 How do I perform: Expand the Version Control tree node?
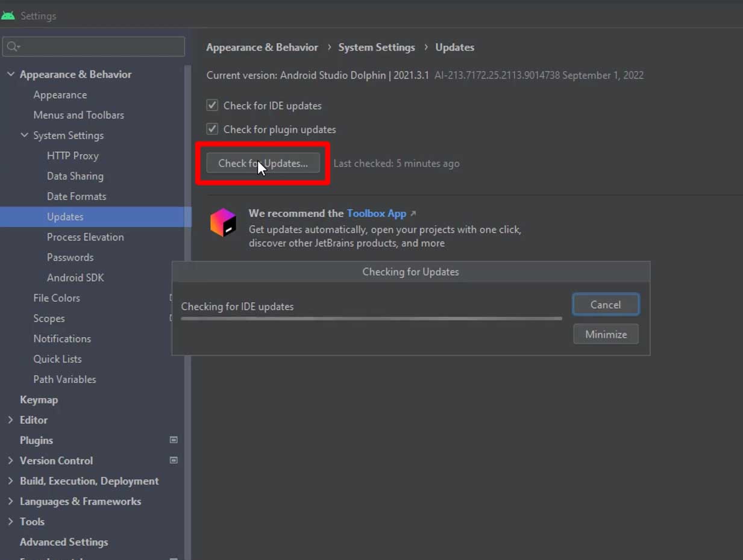pos(10,461)
